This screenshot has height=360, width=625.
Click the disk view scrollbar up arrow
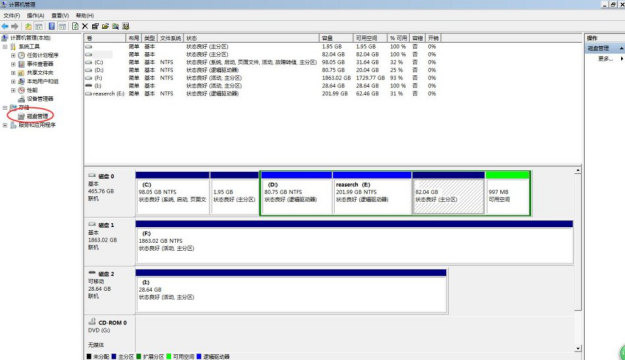pyautogui.click(x=578, y=171)
